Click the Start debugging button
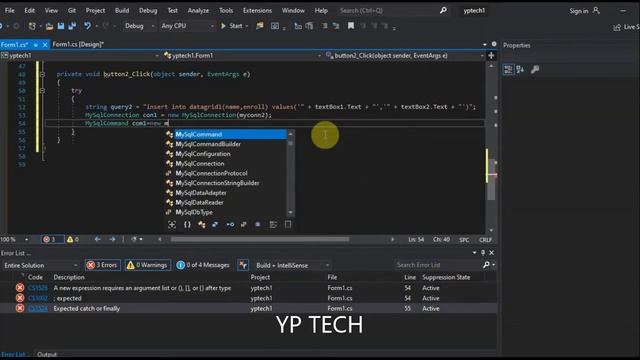This screenshot has width=640, height=360. click(231, 26)
